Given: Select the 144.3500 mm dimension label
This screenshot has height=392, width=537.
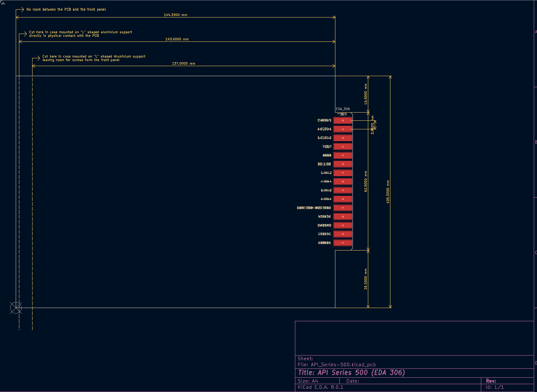Looking at the screenshot, I should 175,15.
